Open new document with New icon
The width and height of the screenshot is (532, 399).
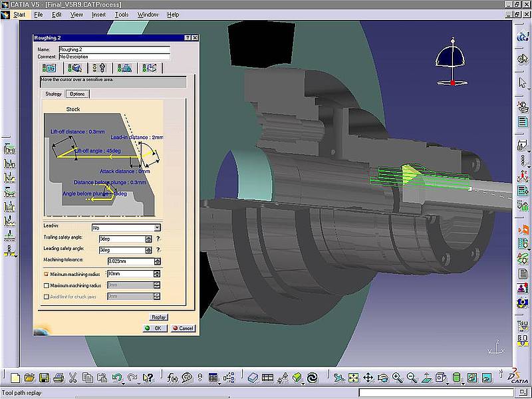pyautogui.click(x=15, y=378)
